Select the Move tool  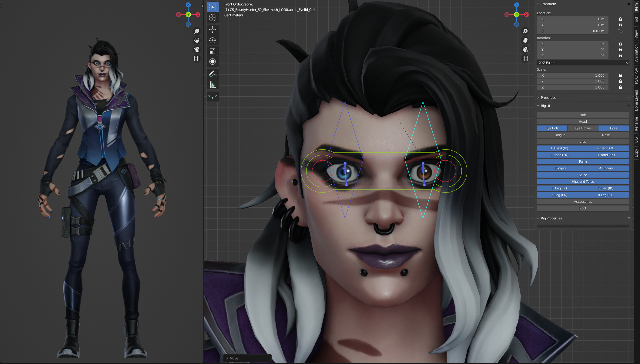coord(213,29)
